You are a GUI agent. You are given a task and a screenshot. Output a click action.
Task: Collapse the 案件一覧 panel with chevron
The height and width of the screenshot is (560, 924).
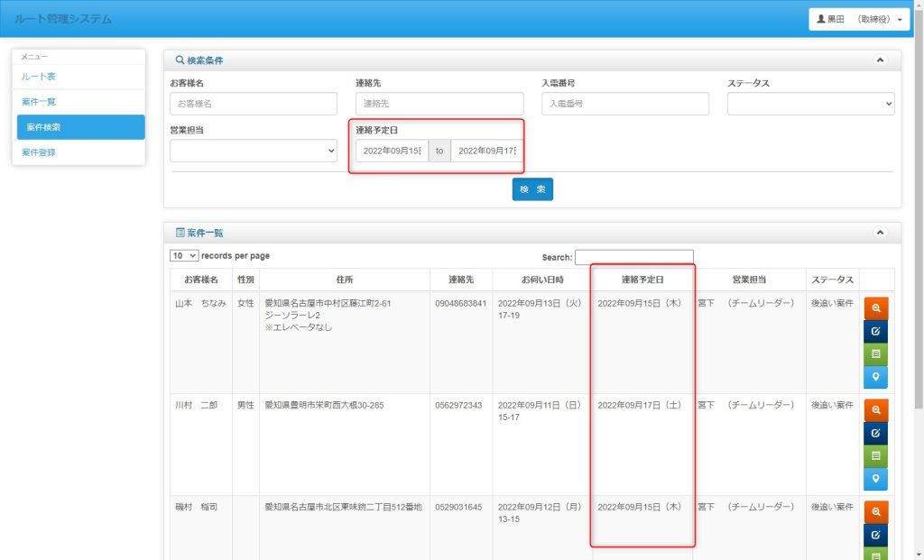(x=881, y=233)
